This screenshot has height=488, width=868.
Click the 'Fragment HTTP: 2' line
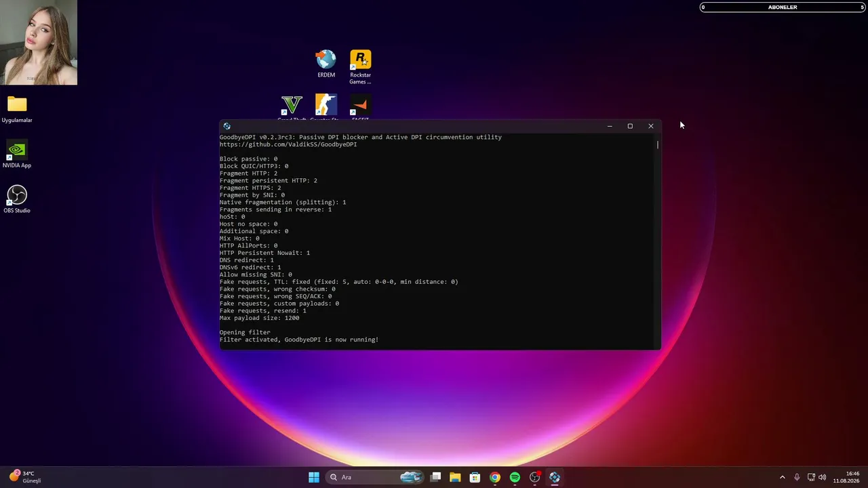point(248,174)
